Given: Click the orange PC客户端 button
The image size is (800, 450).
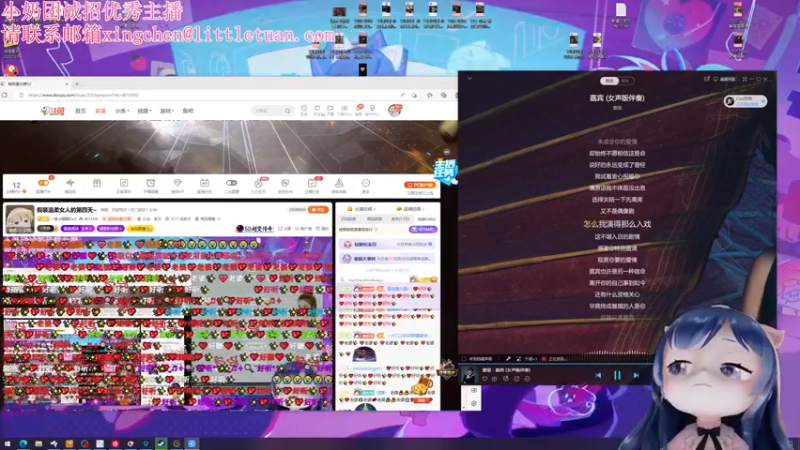Looking at the screenshot, I should tap(420, 185).
